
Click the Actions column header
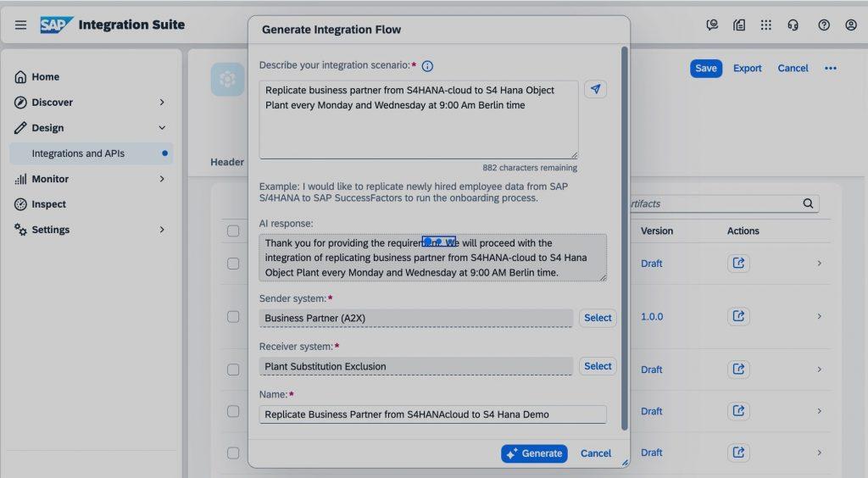pos(743,231)
